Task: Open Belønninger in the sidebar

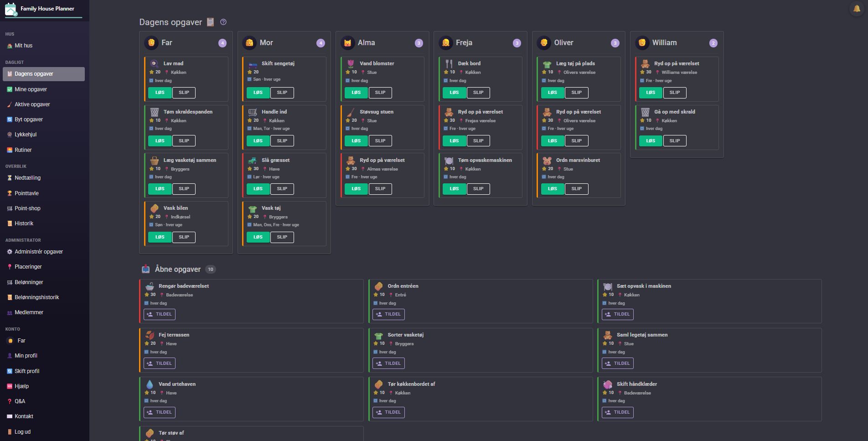Action: (44, 282)
